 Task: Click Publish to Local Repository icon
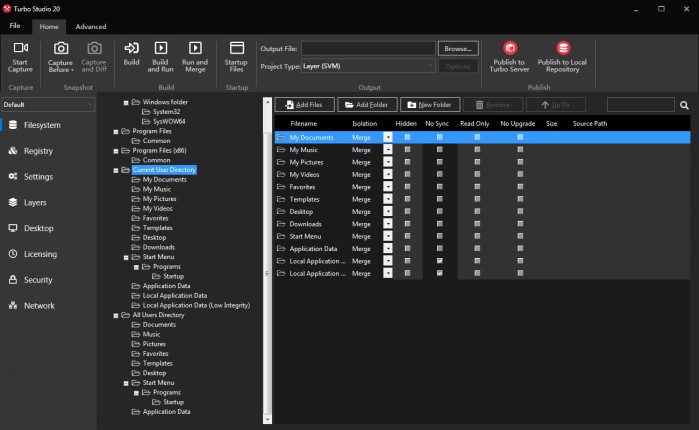point(563,49)
